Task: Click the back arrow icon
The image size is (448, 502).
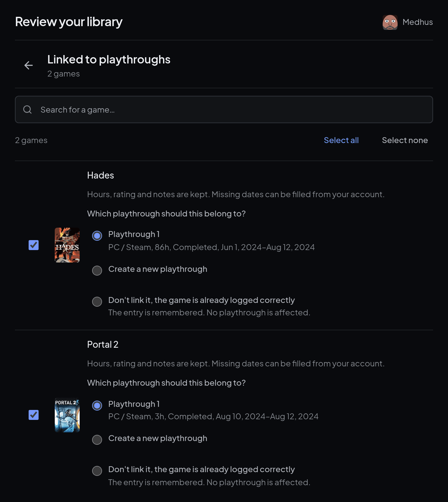Action: pyautogui.click(x=29, y=65)
